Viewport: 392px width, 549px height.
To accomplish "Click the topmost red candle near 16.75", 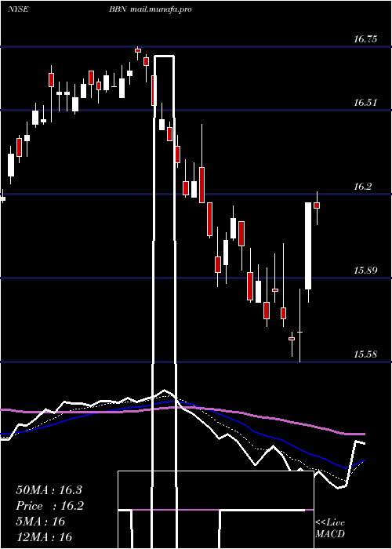I will [138, 50].
